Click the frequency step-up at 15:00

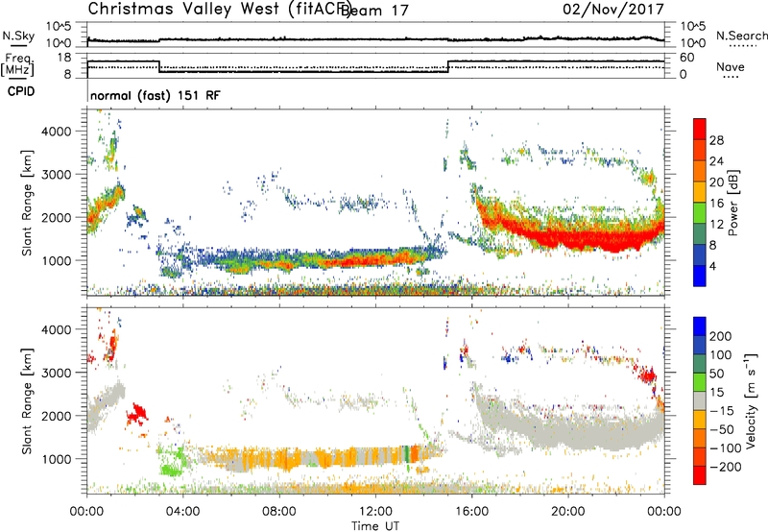(448, 66)
